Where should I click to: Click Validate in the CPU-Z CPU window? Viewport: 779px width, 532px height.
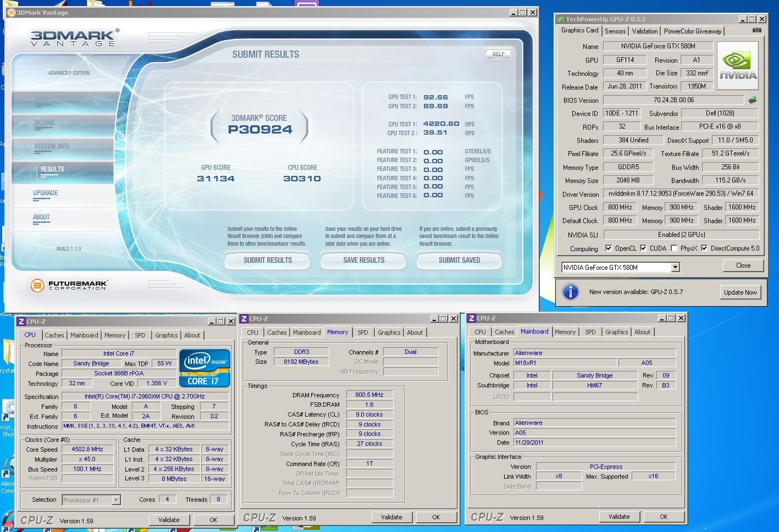click(169, 520)
